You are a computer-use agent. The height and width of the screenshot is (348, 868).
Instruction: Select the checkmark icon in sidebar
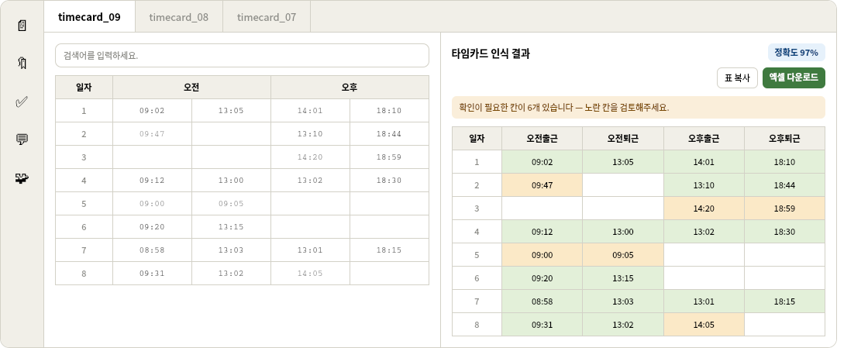tap(22, 102)
